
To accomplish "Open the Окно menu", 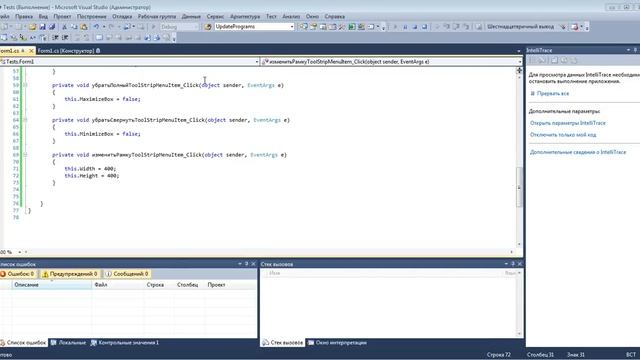I will 312,17.
